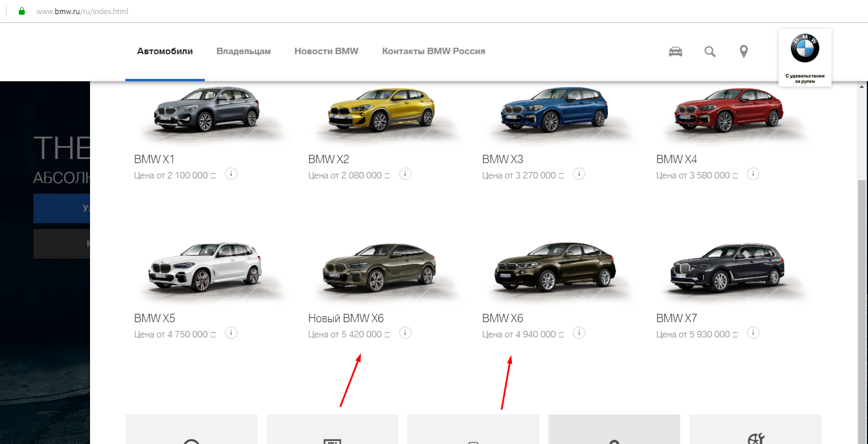Open search via magnifier icon

pos(710,52)
